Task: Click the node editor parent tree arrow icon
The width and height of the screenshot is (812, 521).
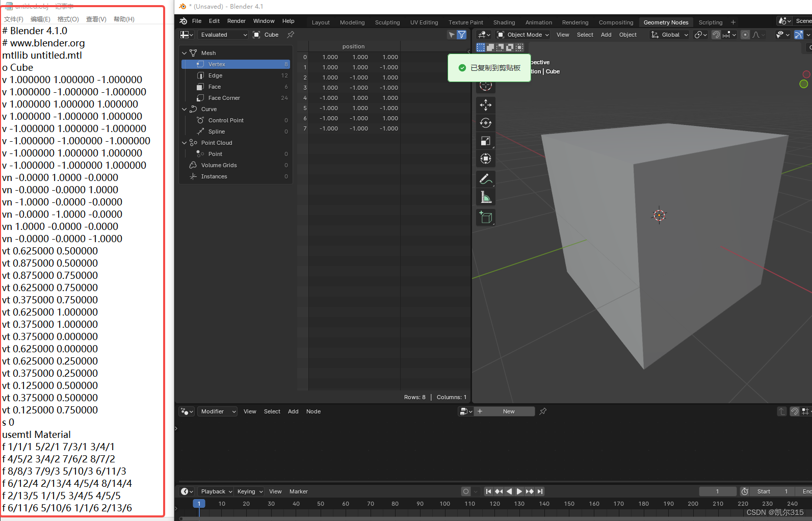Action: (x=782, y=411)
